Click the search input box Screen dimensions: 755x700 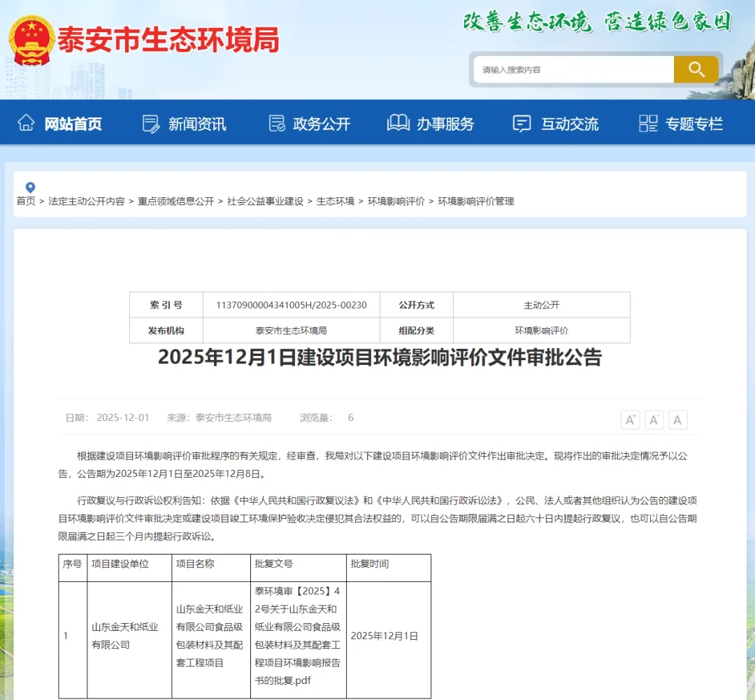click(573, 69)
